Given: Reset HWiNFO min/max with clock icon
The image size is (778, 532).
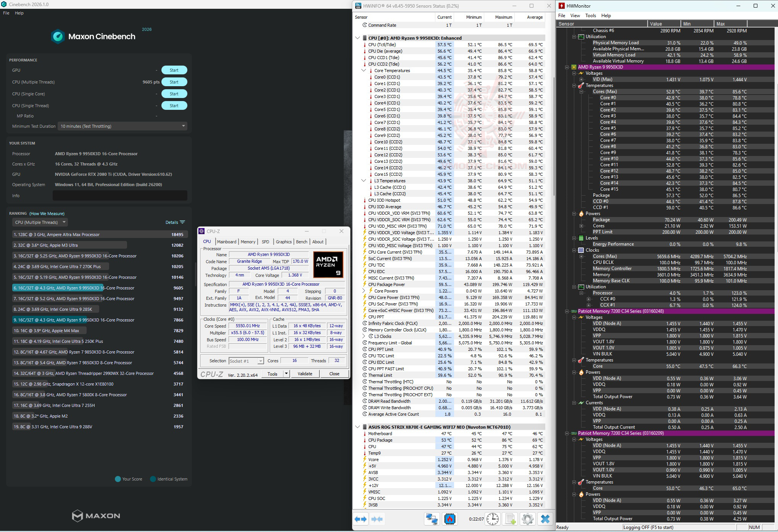Looking at the screenshot, I should point(493,519).
